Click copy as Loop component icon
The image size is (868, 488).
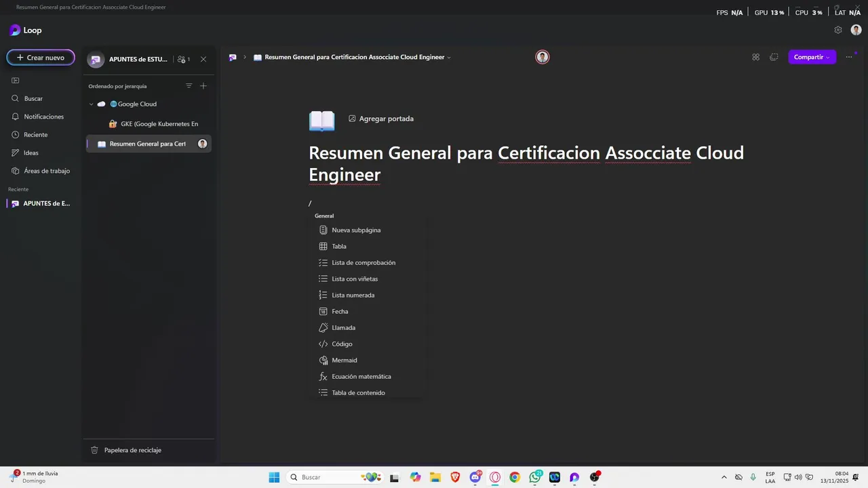pos(774,57)
